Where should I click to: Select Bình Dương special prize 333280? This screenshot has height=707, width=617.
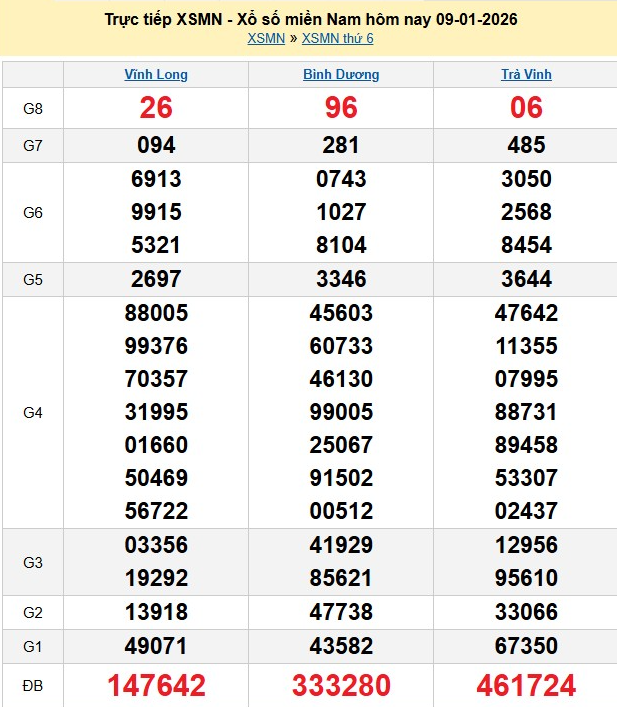tap(341, 685)
